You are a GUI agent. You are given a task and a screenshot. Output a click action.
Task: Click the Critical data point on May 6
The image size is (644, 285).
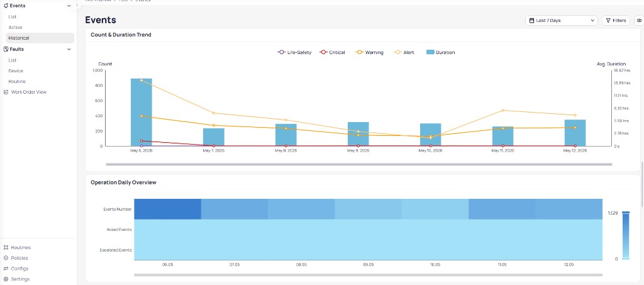[142, 141]
